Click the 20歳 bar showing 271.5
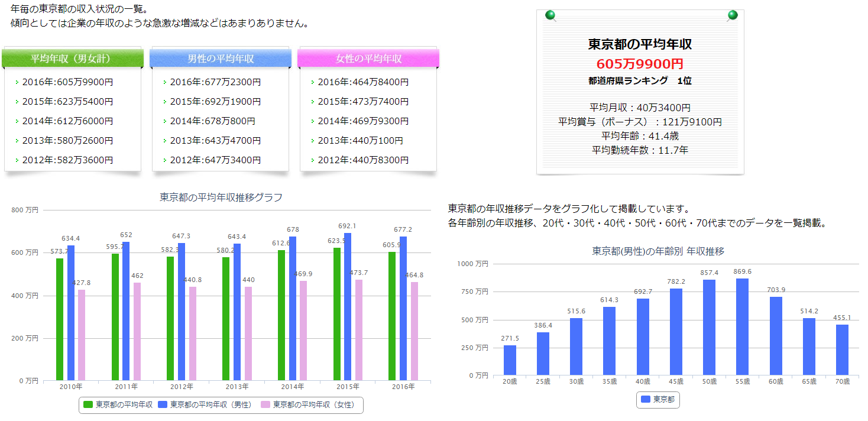 click(510, 360)
